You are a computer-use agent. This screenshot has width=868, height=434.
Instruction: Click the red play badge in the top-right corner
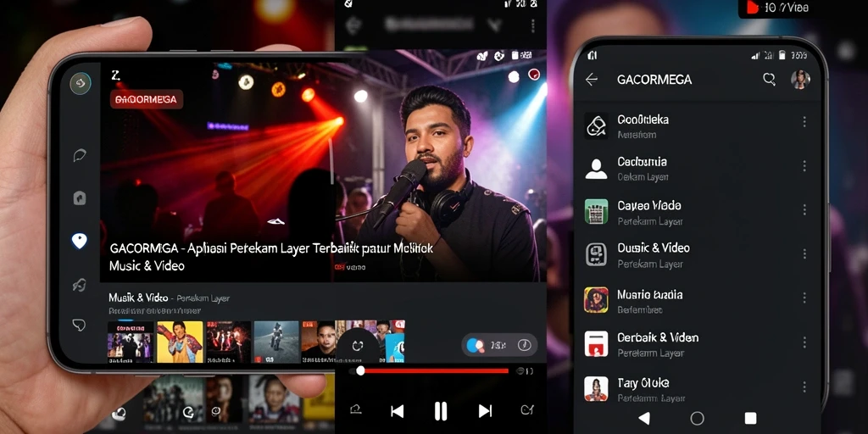753,7
